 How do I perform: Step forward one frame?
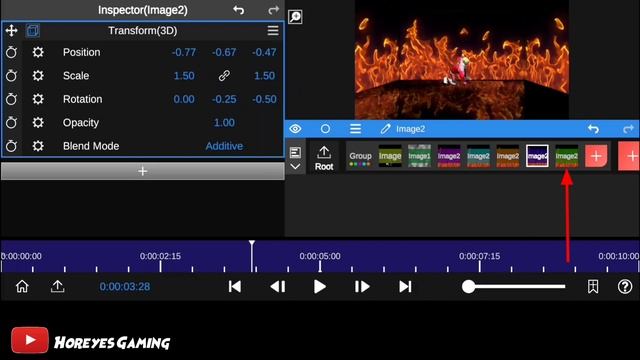(x=362, y=287)
